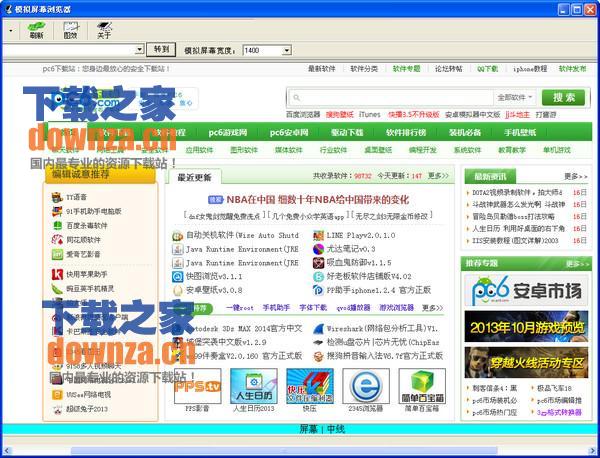Click the 豌豆荚手机精灵 pea icon
600x458 pixels.
(57, 288)
